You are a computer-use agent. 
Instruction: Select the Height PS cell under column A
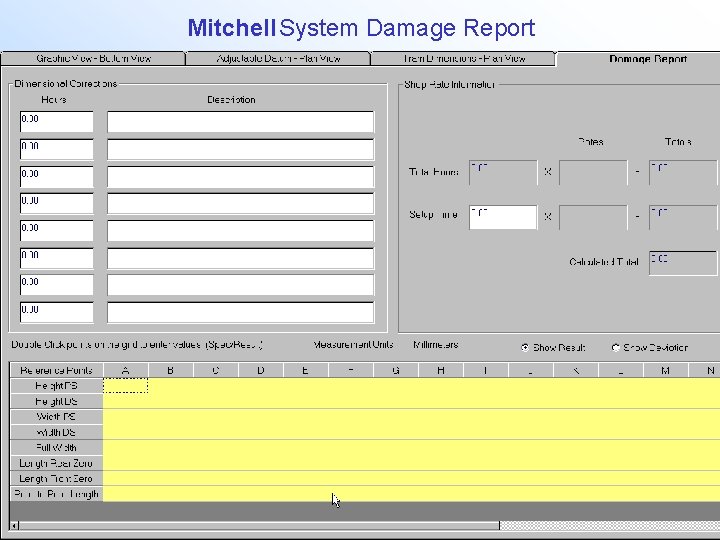(125, 386)
